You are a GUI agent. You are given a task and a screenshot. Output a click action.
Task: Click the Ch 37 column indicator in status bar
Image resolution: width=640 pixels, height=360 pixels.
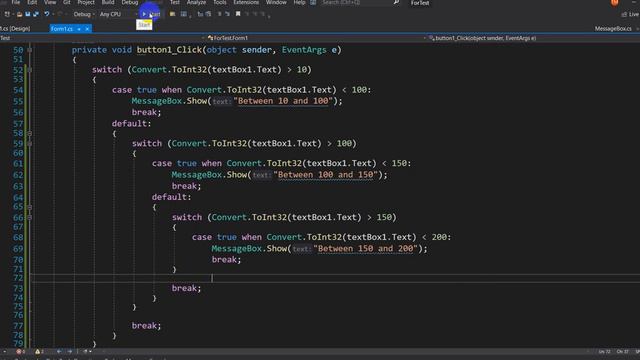coord(622,351)
